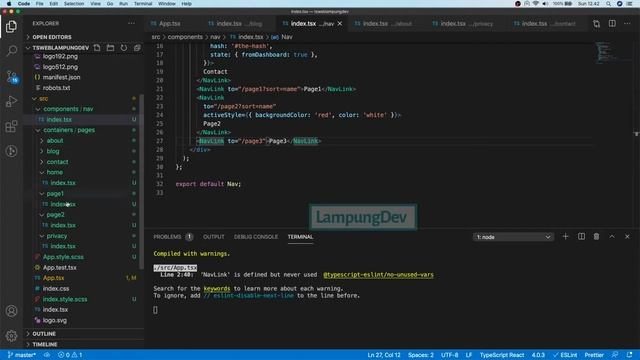
Task: Split the terminal panel
Action: coord(581,236)
